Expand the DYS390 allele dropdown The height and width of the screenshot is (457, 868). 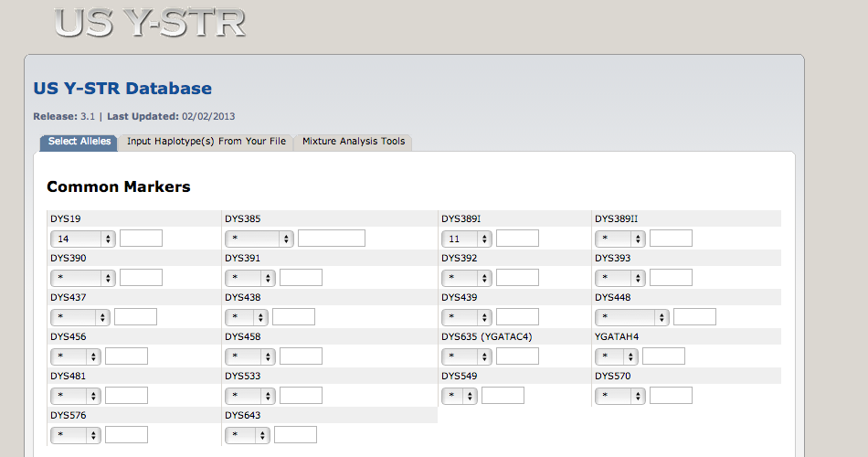pos(82,278)
